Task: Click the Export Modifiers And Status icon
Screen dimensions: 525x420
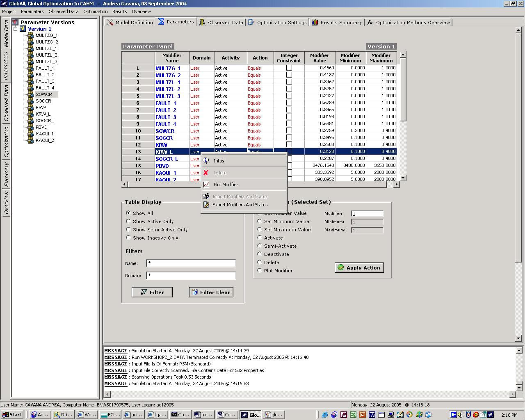Action: tap(206, 205)
